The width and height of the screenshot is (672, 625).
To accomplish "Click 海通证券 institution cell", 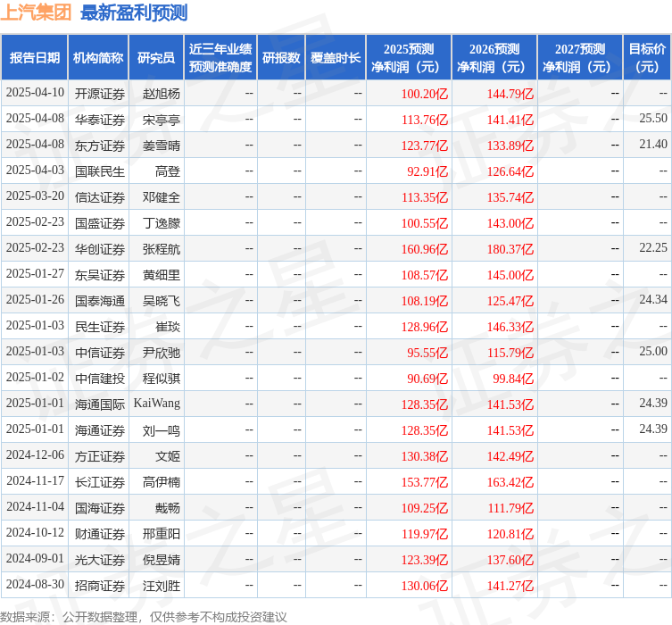I will coord(99,430).
